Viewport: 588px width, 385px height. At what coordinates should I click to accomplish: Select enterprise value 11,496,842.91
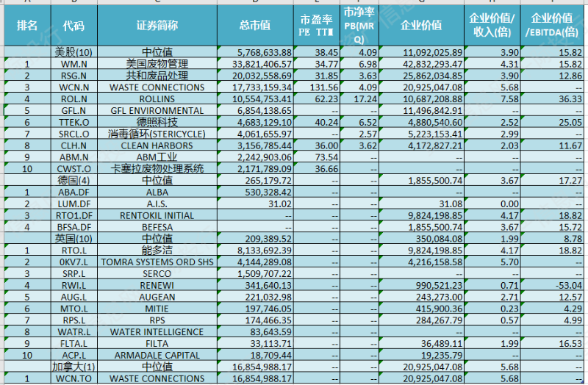[x=421, y=110]
